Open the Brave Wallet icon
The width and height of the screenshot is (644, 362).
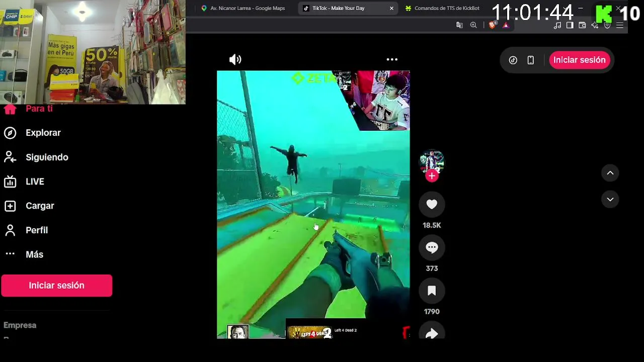(582, 26)
